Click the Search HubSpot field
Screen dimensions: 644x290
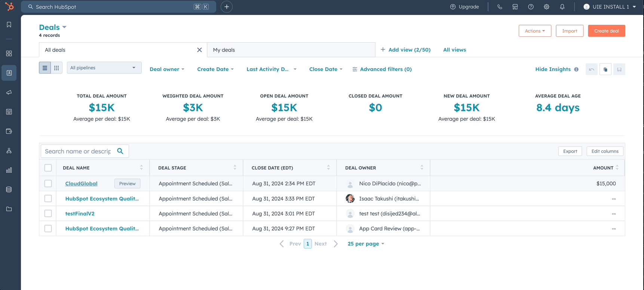[x=119, y=7]
